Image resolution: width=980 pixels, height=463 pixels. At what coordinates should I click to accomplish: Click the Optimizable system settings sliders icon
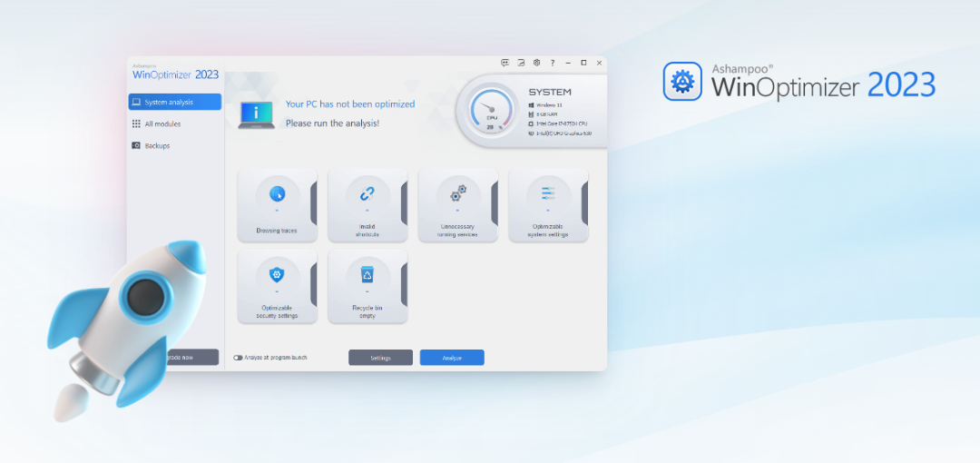tap(548, 192)
